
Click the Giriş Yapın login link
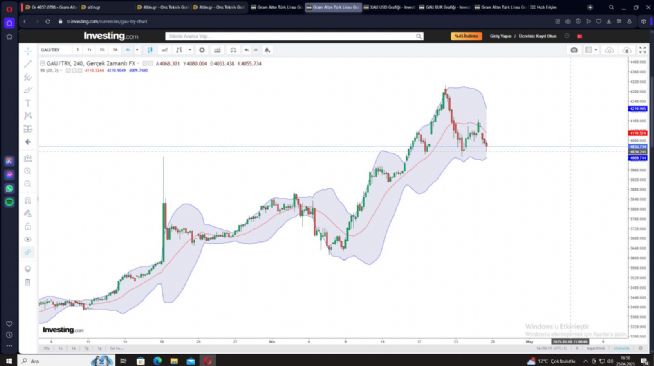(x=500, y=36)
